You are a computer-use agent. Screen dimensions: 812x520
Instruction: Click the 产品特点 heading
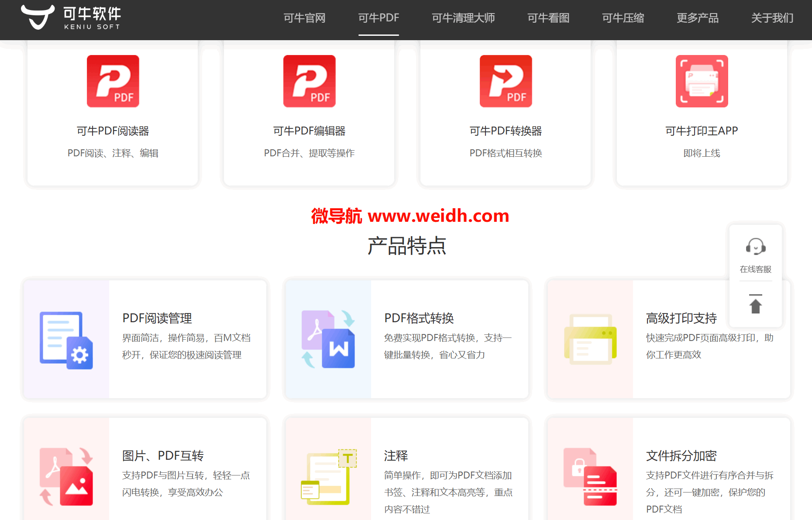coord(407,246)
